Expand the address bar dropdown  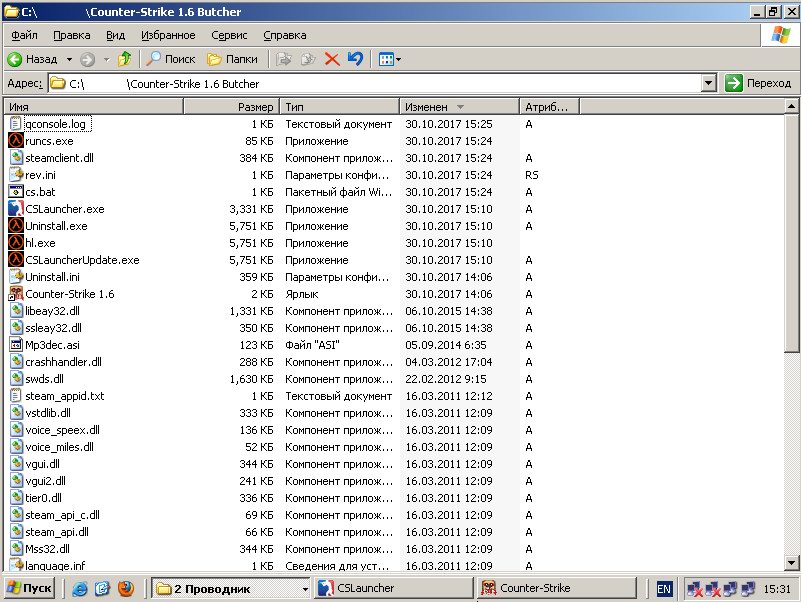[709, 83]
